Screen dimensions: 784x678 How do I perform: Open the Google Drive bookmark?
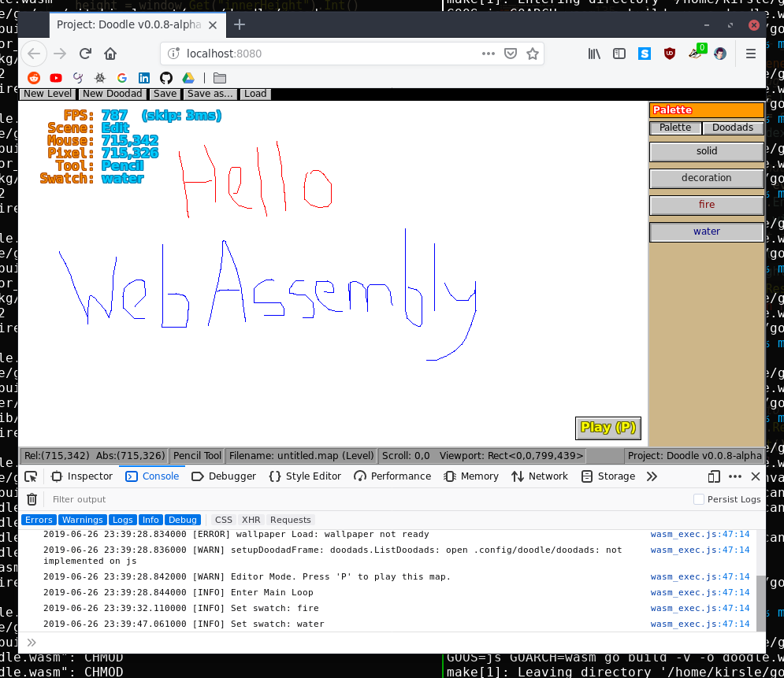pyautogui.click(x=188, y=78)
